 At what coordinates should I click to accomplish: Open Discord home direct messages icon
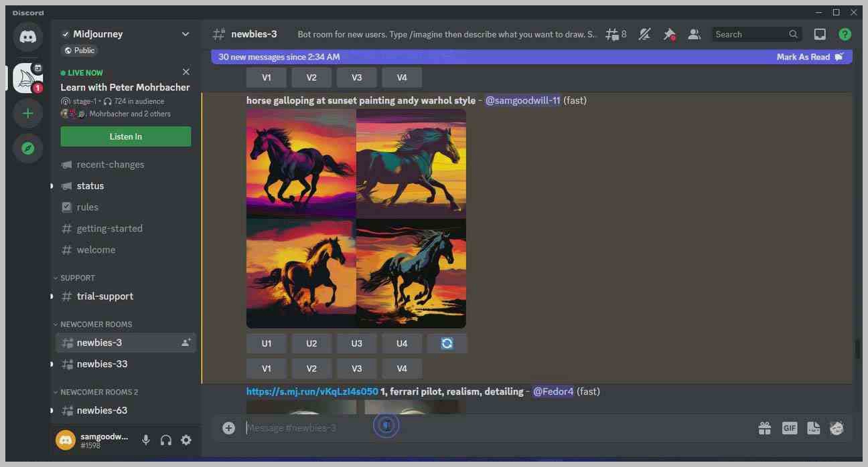(27, 37)
